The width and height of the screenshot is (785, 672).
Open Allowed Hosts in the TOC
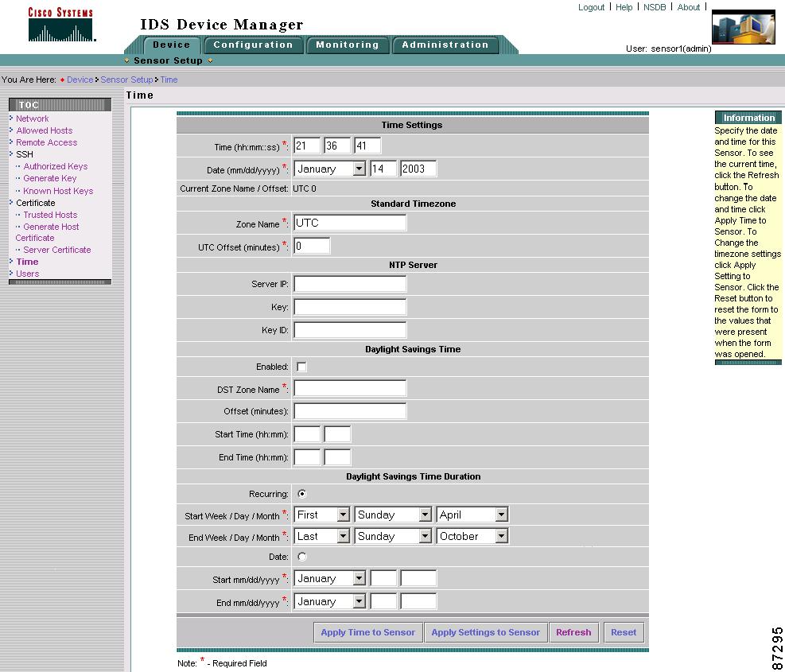coord(44,130)
